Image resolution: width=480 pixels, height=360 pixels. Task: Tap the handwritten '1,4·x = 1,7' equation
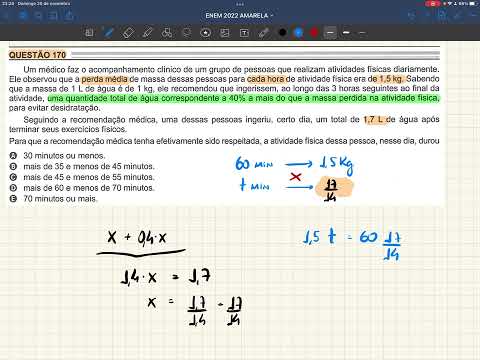coord(166,278)
